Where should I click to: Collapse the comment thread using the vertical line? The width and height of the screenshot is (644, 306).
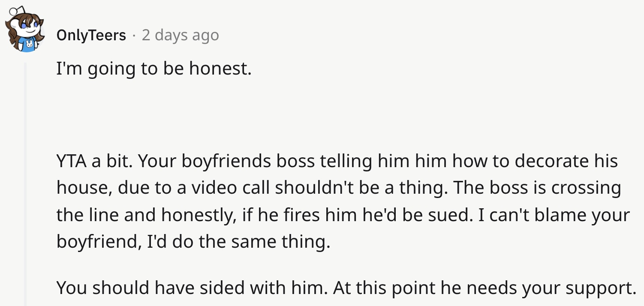25,184
